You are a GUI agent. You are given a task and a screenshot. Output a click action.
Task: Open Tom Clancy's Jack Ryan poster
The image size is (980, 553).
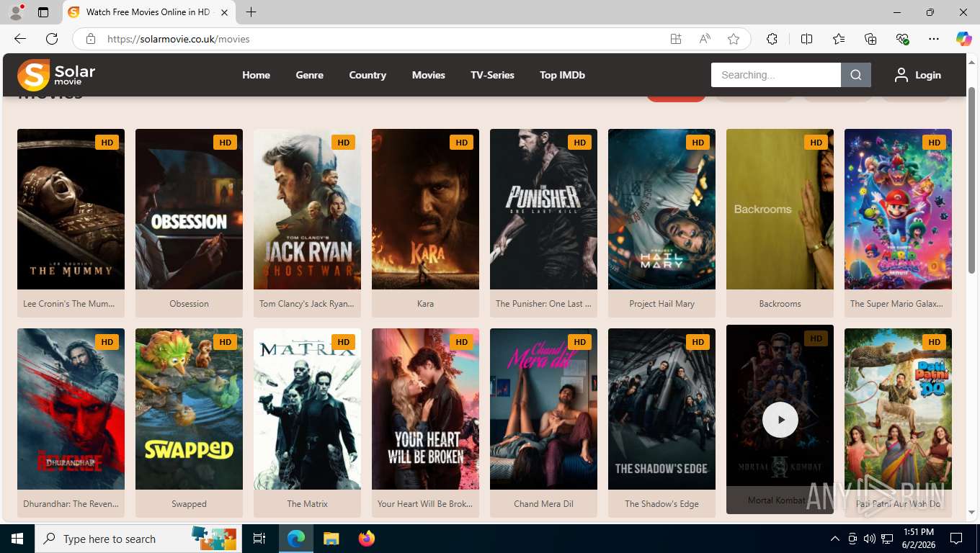[307, 209]
